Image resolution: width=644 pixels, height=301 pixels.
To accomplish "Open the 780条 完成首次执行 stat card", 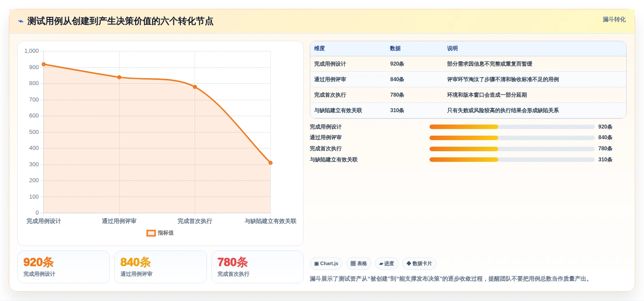I will click(x=258, y=267).
